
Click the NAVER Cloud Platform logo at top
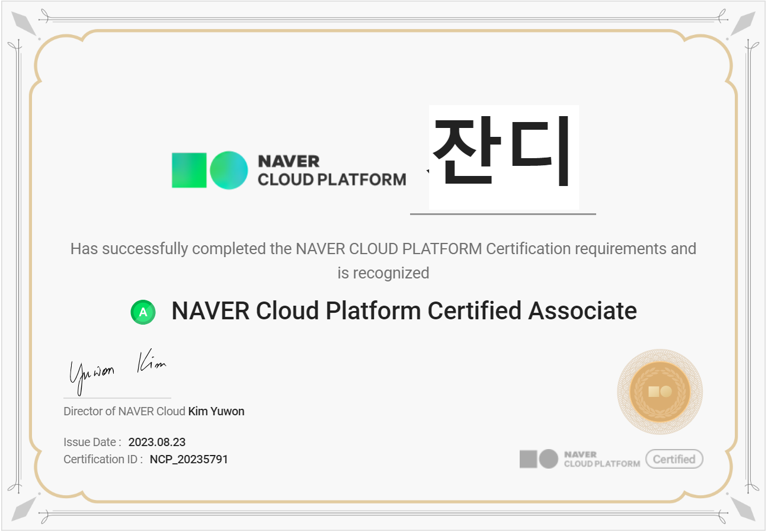289,171
